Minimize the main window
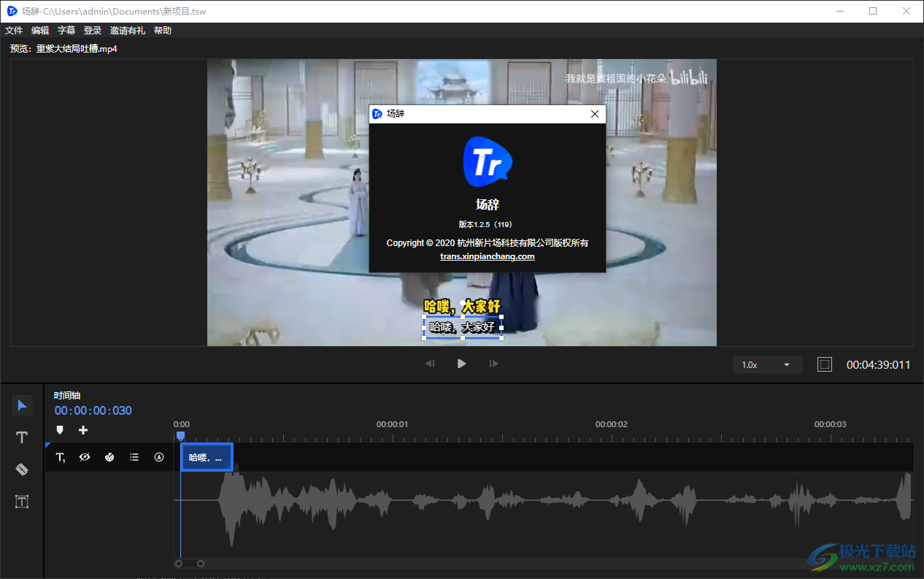The height and width of the screenshot is (579, 924). (841, 11)
